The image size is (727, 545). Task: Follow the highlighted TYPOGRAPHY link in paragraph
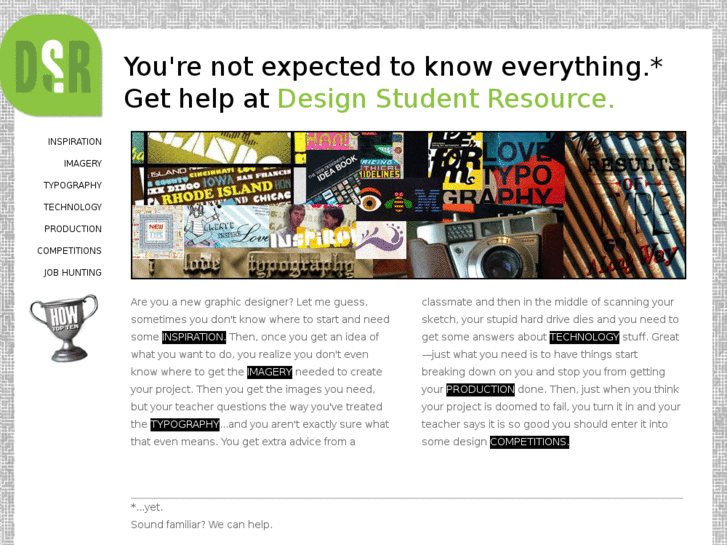[185, 424]
